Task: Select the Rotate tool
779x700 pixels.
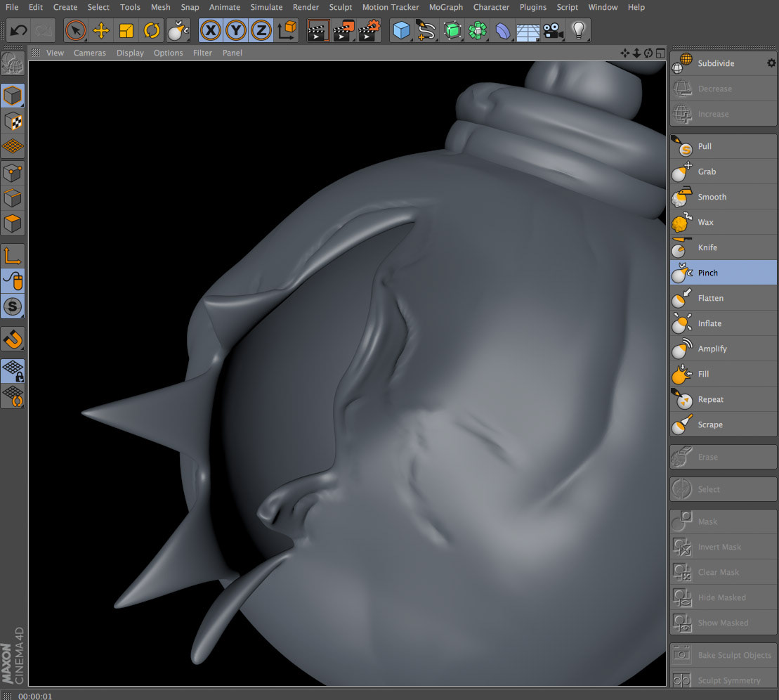Action: click(x=152, y=31)
